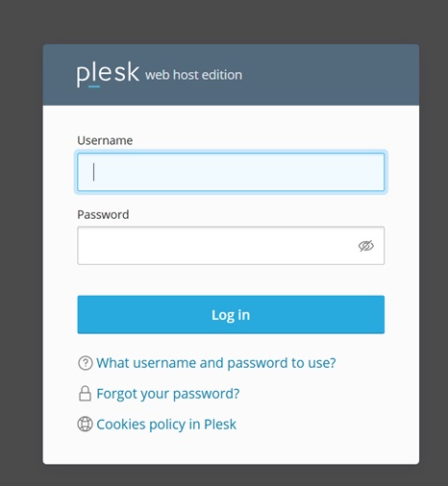Click the "web host edition" text
This screenshot has height=486, width=448.
coord(193,75)
